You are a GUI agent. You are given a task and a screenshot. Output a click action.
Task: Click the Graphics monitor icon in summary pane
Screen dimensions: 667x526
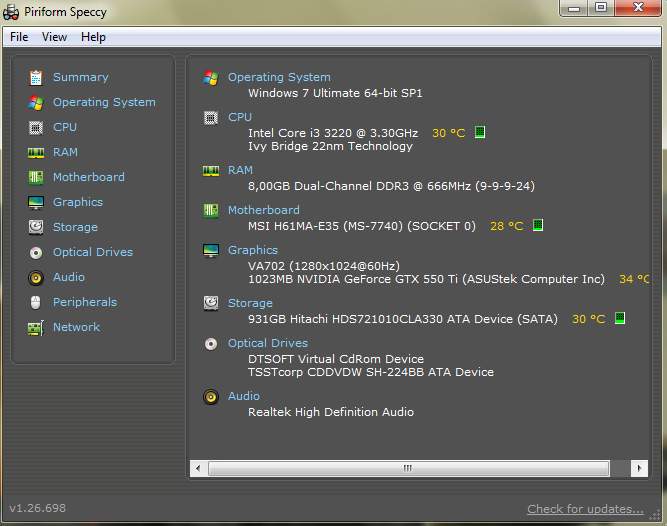pos(211,251)
